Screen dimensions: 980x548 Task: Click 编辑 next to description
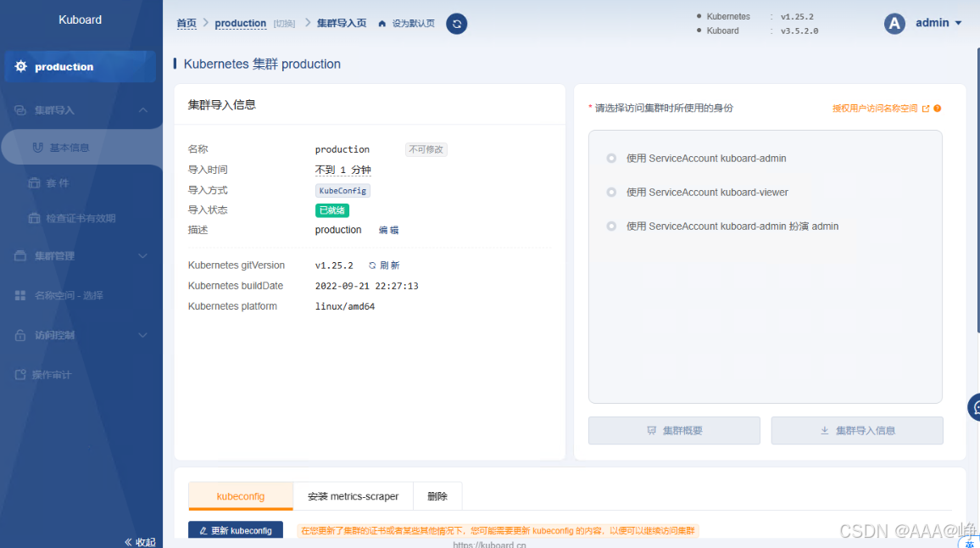pos(389,230)
